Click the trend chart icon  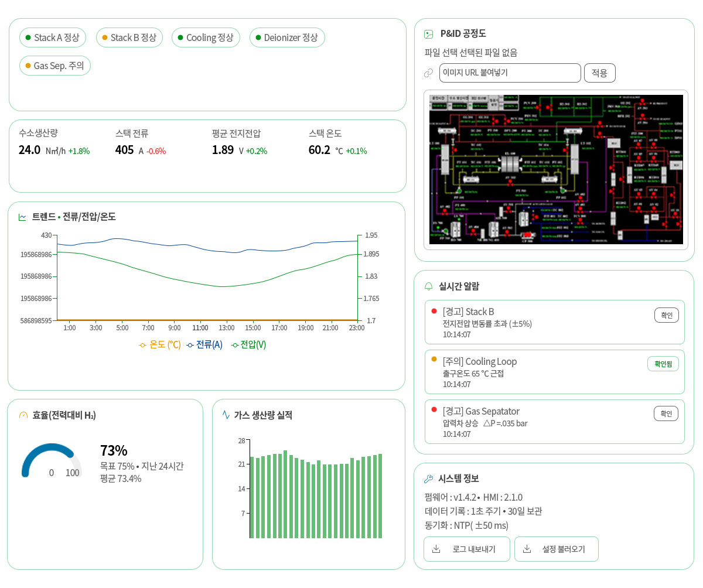[22, 217]
